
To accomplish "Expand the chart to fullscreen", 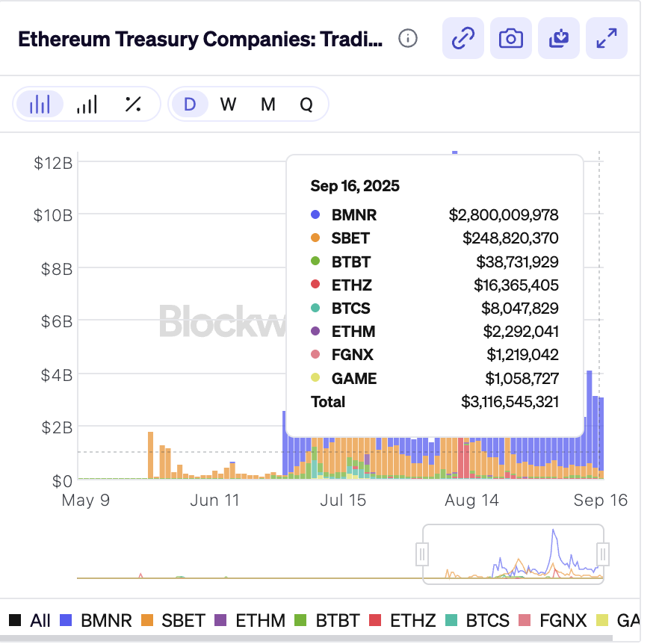I will tap(606, 39).
